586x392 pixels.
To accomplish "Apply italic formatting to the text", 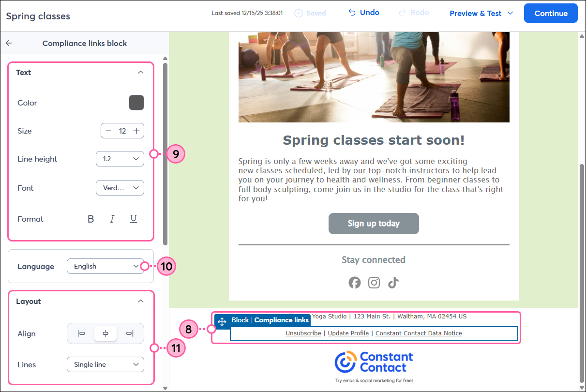I will point(112,219).
